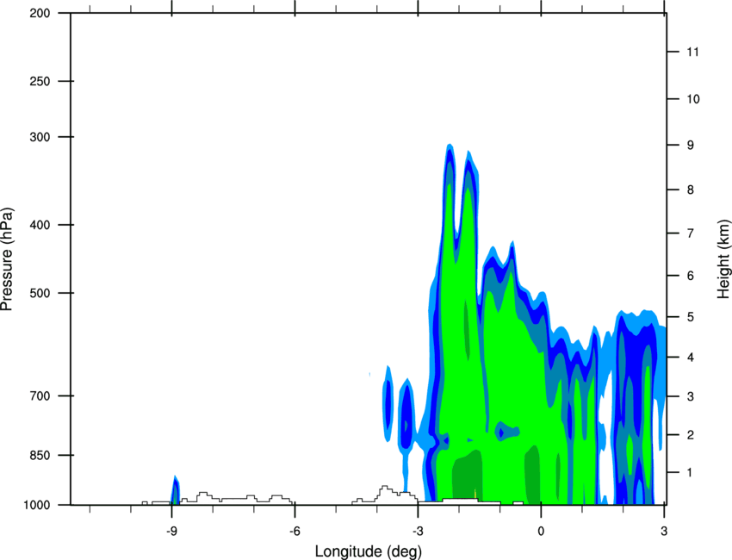Click the 700 pressure tick label
732x560 pixels.
[x=40, y=395]
